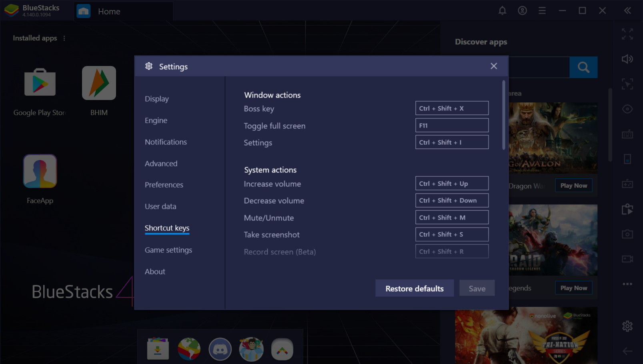The width and height of the screenshot is (643, 364).
Task: Launch the BHIM app
Action: click(x=99, y=83)
